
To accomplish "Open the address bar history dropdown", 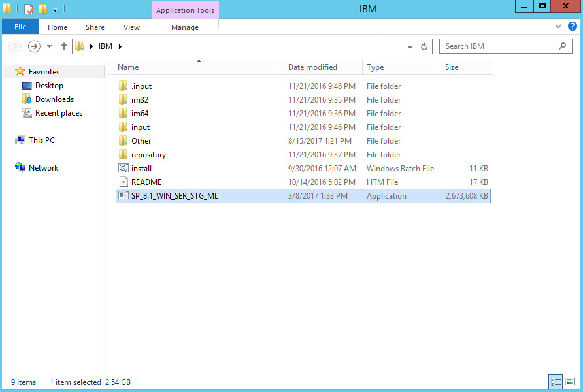I will coord(410,47).
